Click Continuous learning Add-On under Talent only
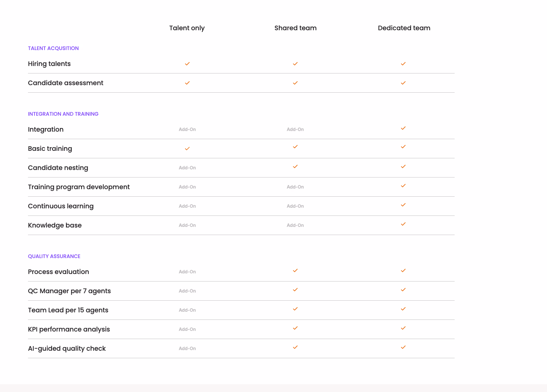The height and width of the screenshot is (392, 547). tap(187, 206)
